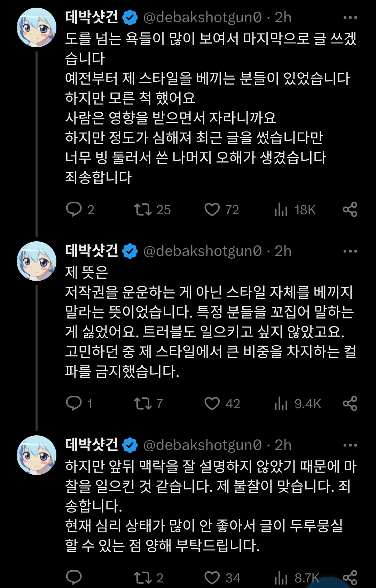
Task: Like the second tweet with 42 likes
Action: point(212,403)
